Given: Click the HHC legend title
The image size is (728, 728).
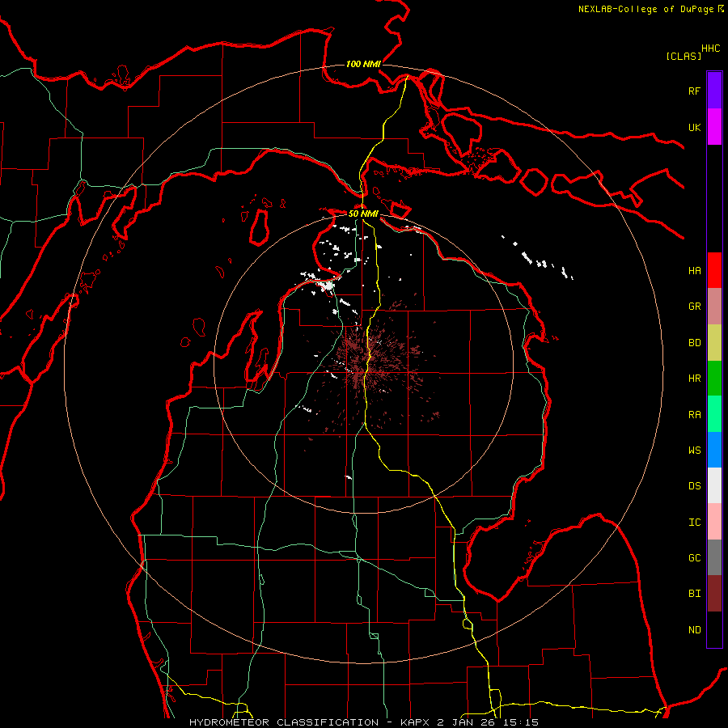Looking at the screenshot, I should click(x=710, y=49).
